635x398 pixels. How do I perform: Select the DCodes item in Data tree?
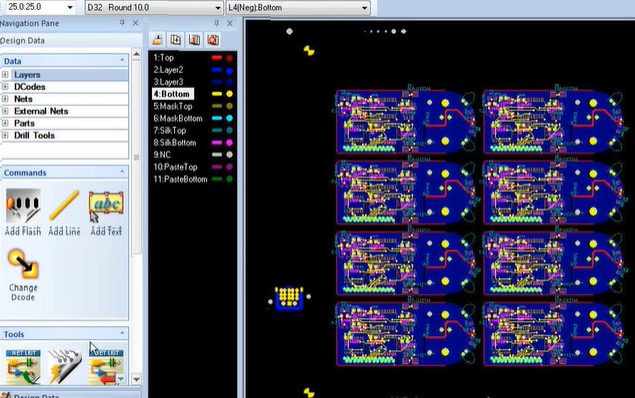(30, 87)
